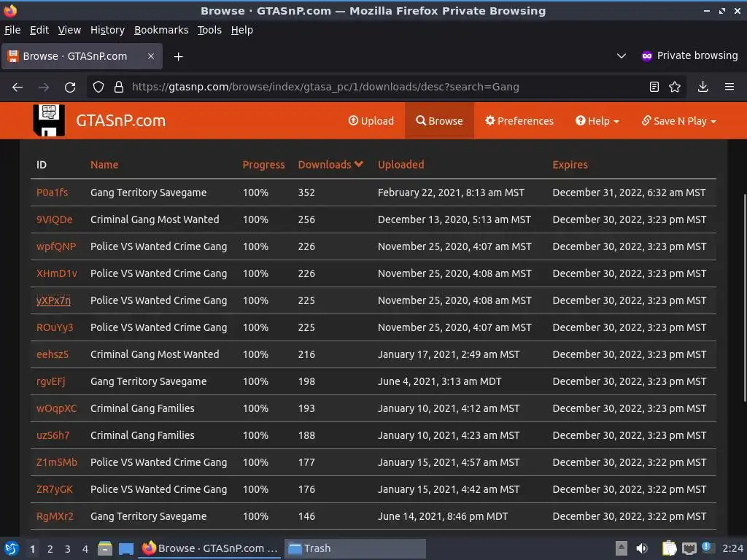This screenshot has width=747, height=560.
Task: Sort by Downloads column with arrow
Action: click(330, 165)
